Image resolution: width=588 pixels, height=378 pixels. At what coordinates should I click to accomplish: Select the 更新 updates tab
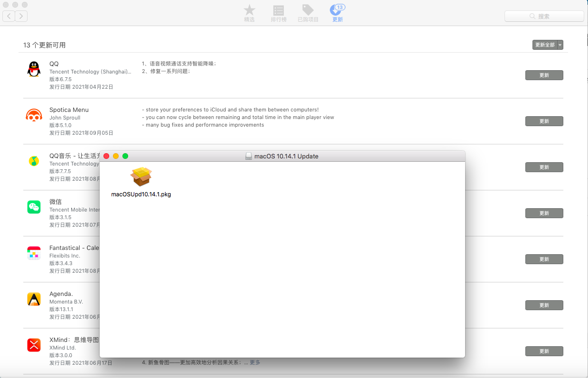click(337, 13)
